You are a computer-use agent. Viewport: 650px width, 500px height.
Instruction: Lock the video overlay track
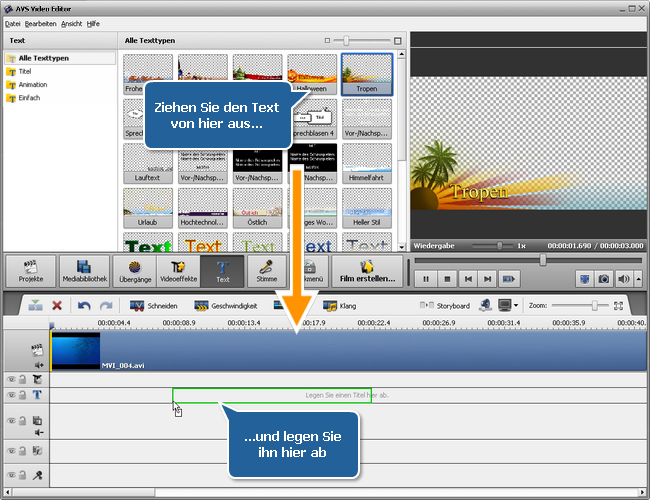pos(23,421)
